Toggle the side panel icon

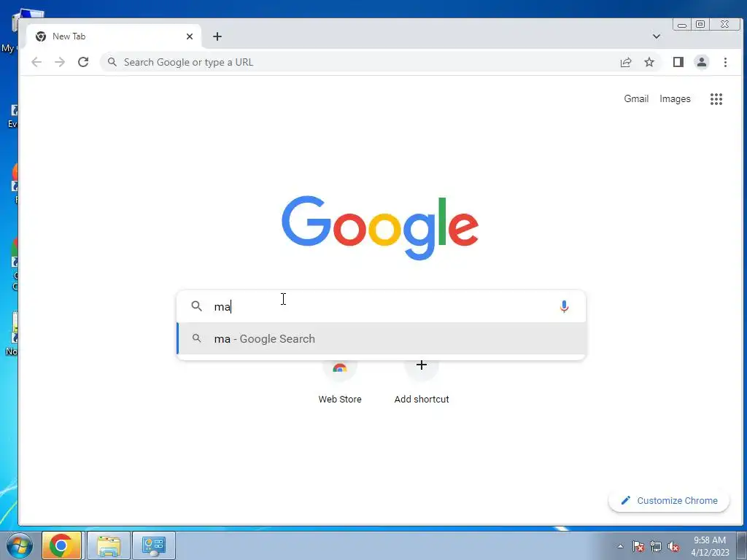tap(678, 62)
